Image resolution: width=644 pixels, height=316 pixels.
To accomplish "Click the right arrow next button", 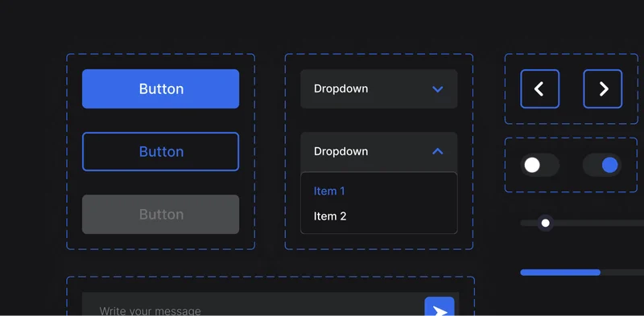I will click(x=602, y=88).
